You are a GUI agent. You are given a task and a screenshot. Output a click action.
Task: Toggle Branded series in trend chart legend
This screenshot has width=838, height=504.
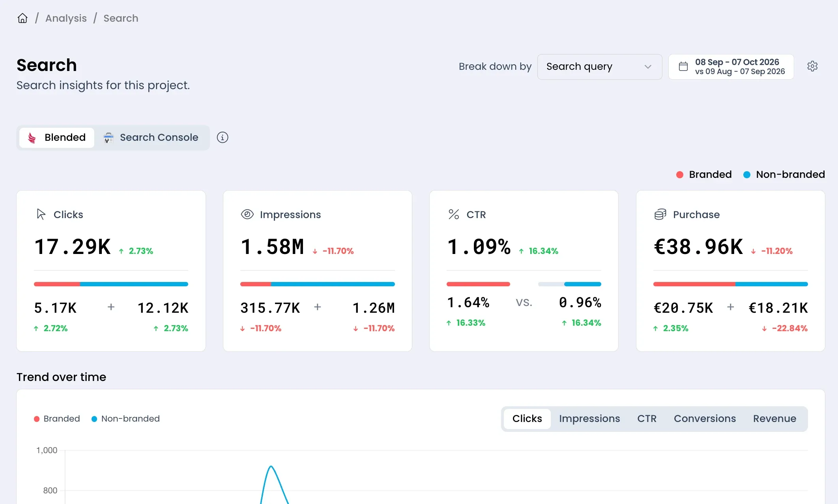pyautogui.click(x=57, y=419)
